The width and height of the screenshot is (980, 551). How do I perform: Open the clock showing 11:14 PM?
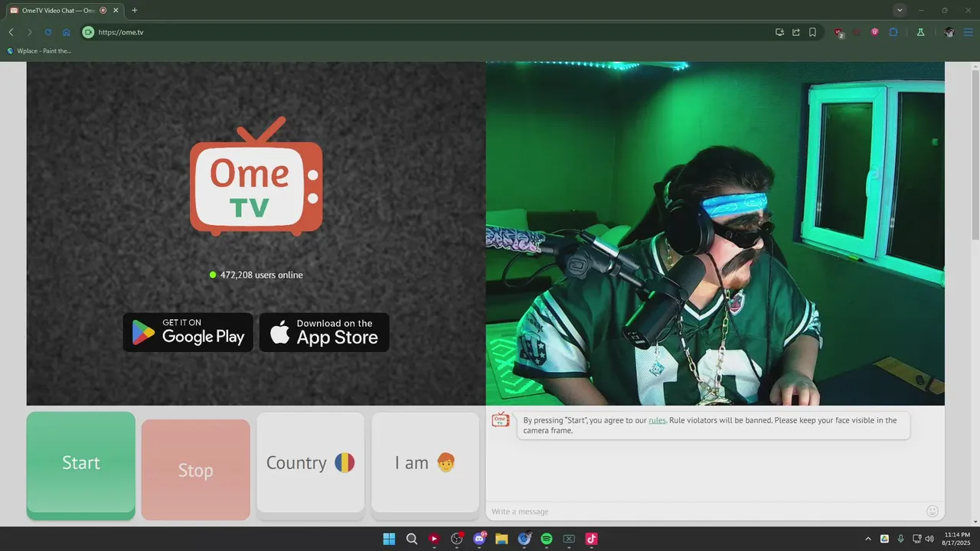pos(957,539)
